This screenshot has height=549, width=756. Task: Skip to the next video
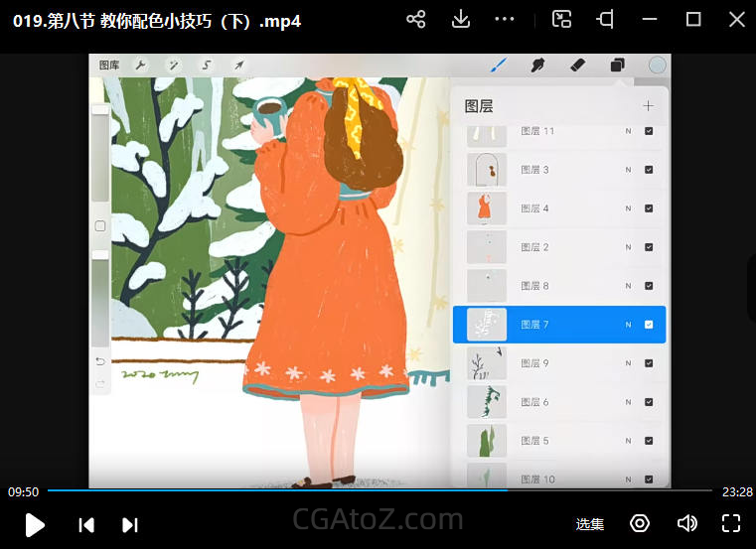pos(129,524)
